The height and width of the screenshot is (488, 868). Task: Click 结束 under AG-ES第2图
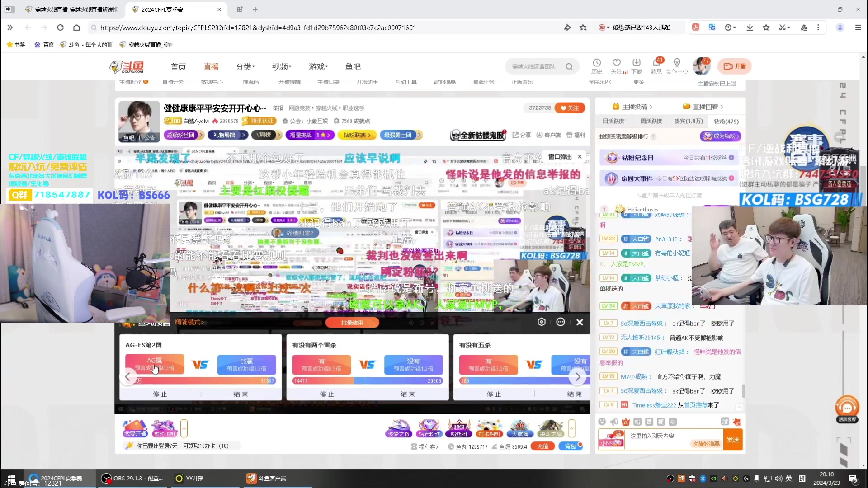[x=241, y=394]
